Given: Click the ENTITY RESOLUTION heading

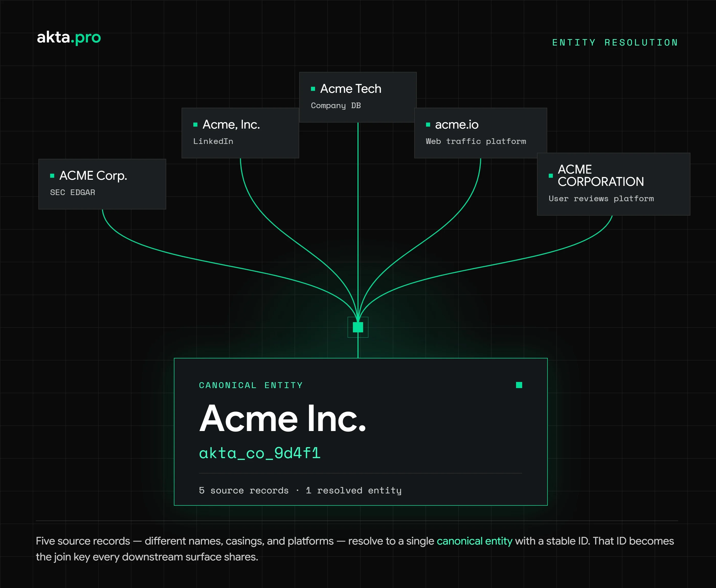Looking at the screenshot, I should [615, 43].
